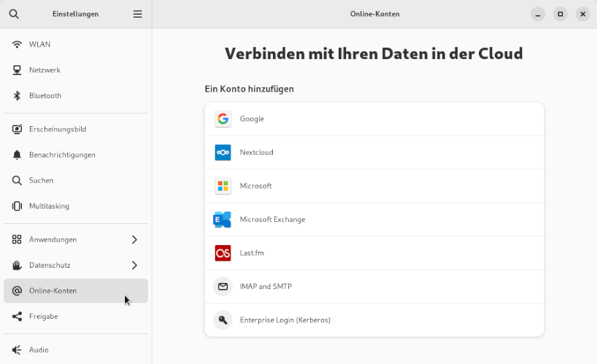The height and width of the screenshot is (364, 597).
Task: Go to Bluetooth settings
Action: pyautogui.click(x=76, y=96)
